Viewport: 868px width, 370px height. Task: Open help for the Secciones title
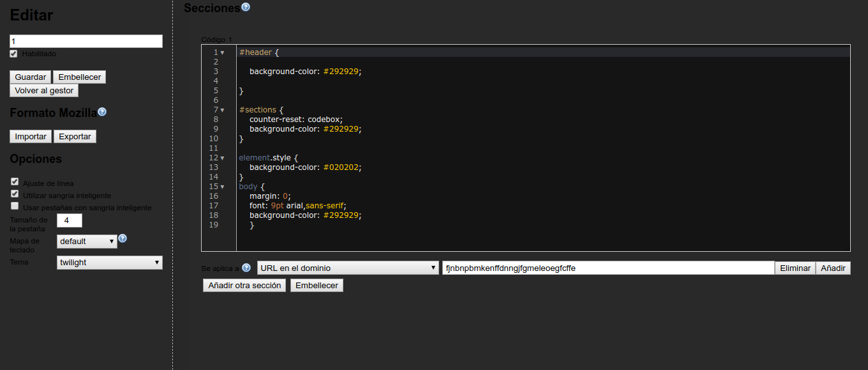click(246, 7)
